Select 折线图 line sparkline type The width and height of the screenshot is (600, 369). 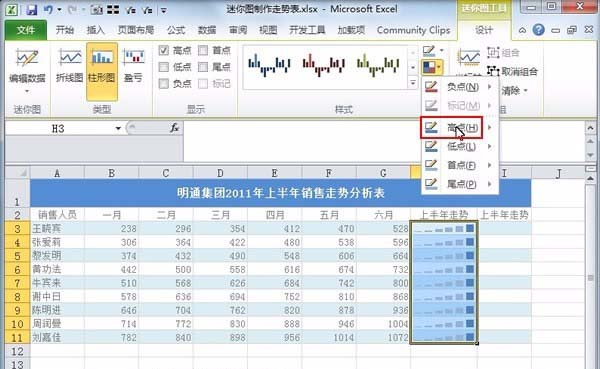(69, 66)
